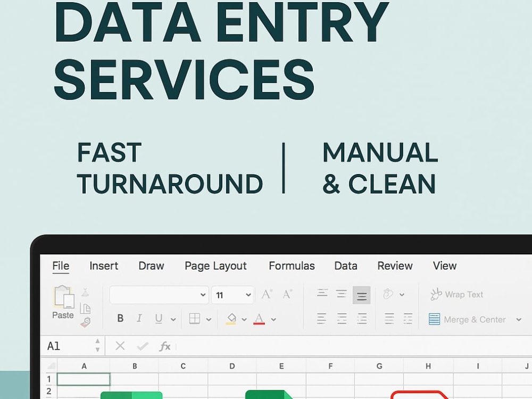
Task: Toggle Italic formatting
Action: pos(139,318)
